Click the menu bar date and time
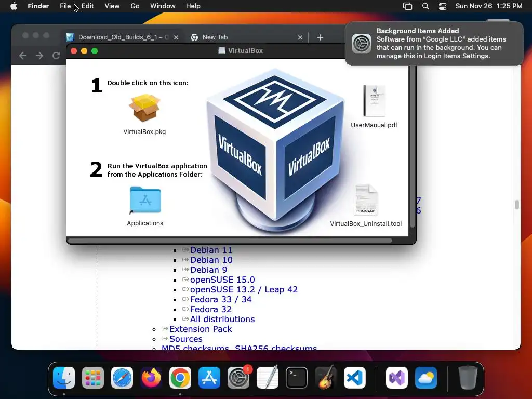 pyautogui.click(x=489, y=6)
